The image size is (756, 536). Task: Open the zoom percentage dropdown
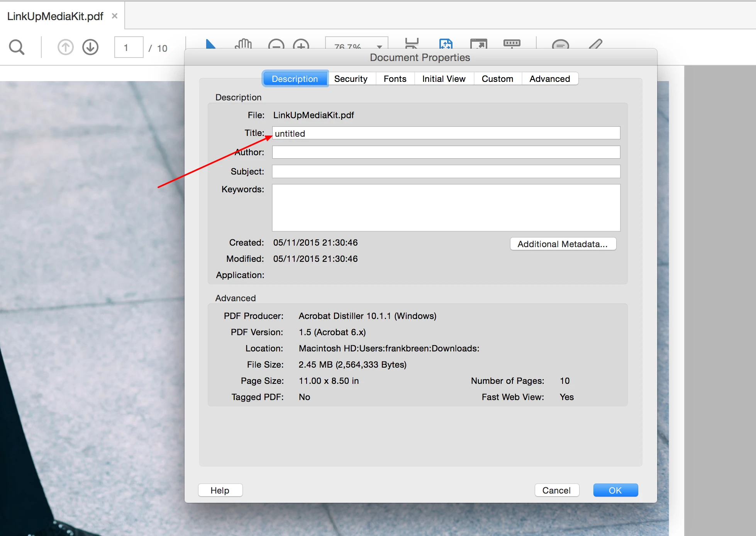380,46
